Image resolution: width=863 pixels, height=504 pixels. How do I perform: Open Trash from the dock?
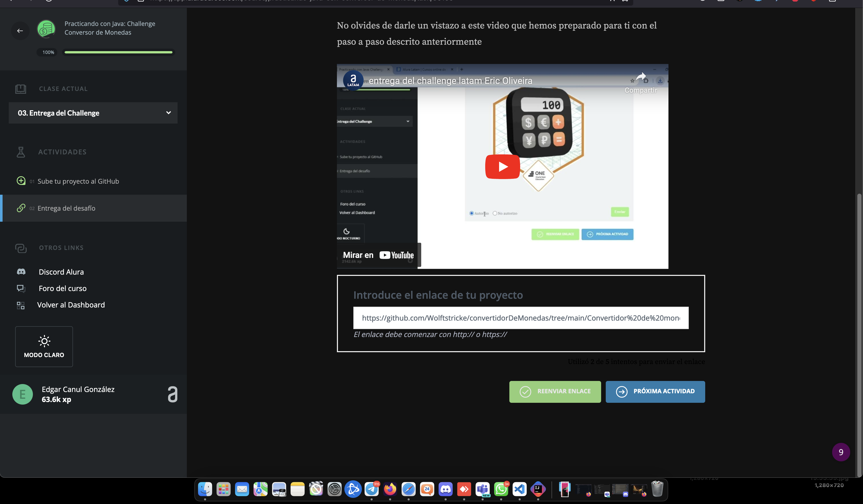(x=657, y=489)
